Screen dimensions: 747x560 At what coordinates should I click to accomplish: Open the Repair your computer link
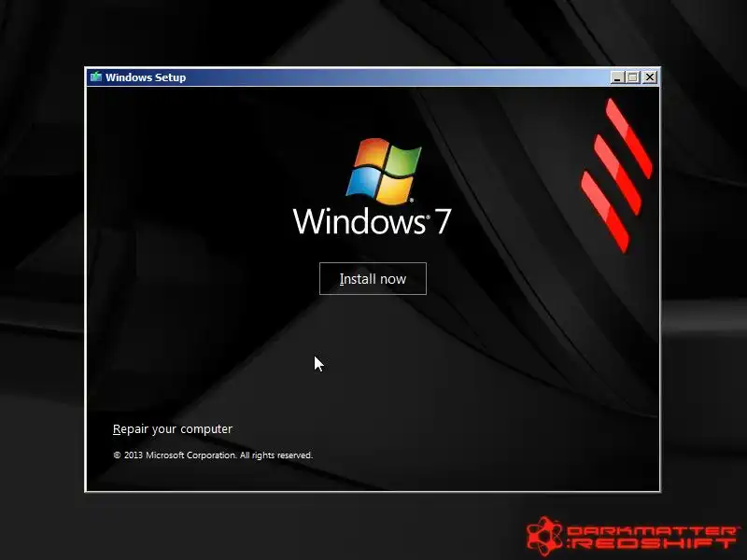(173, 429)
